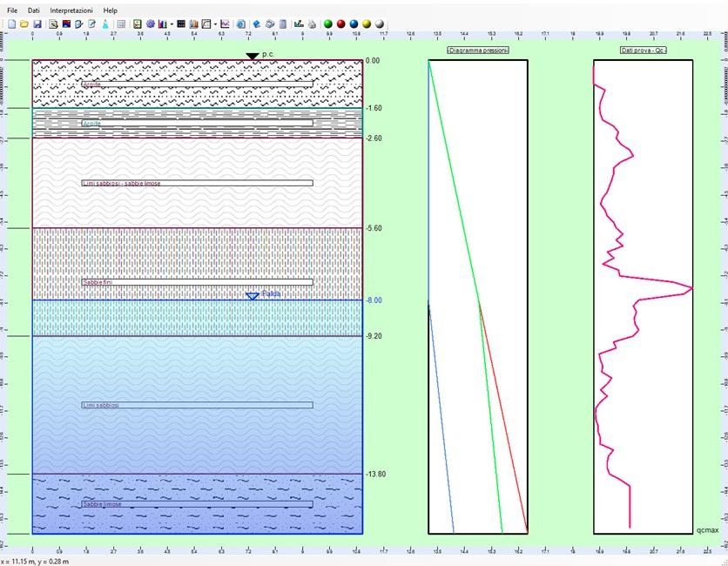Open the File menu
Screen dimensions: 728x566
pyautogui.click(x=12, y=10)
